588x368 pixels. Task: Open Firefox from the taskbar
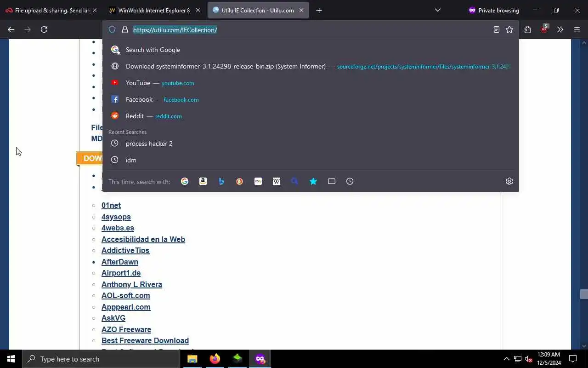215,359
